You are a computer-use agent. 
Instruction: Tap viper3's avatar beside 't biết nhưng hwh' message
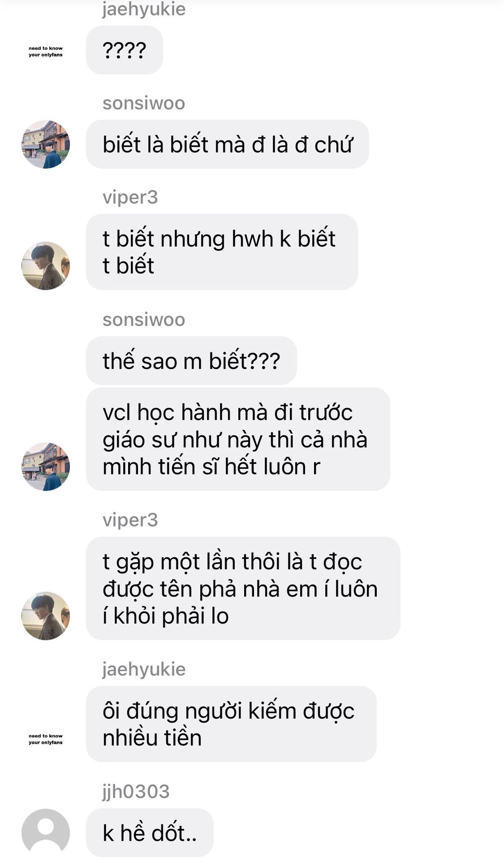pyautogui.click(x=46, y=266)
